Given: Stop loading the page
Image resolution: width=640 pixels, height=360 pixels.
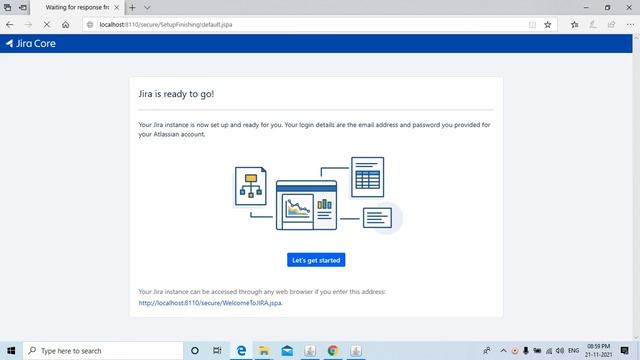Looking at the screenshot, I should [x=47, y=24].
